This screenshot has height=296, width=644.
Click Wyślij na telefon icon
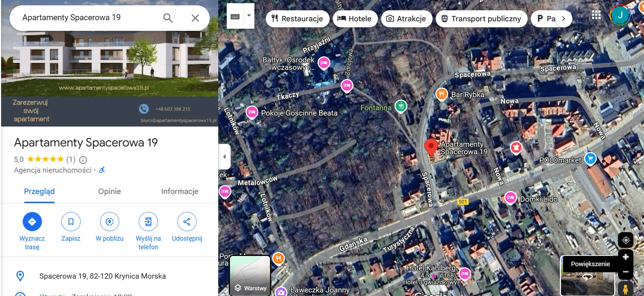tap(148, 222)
